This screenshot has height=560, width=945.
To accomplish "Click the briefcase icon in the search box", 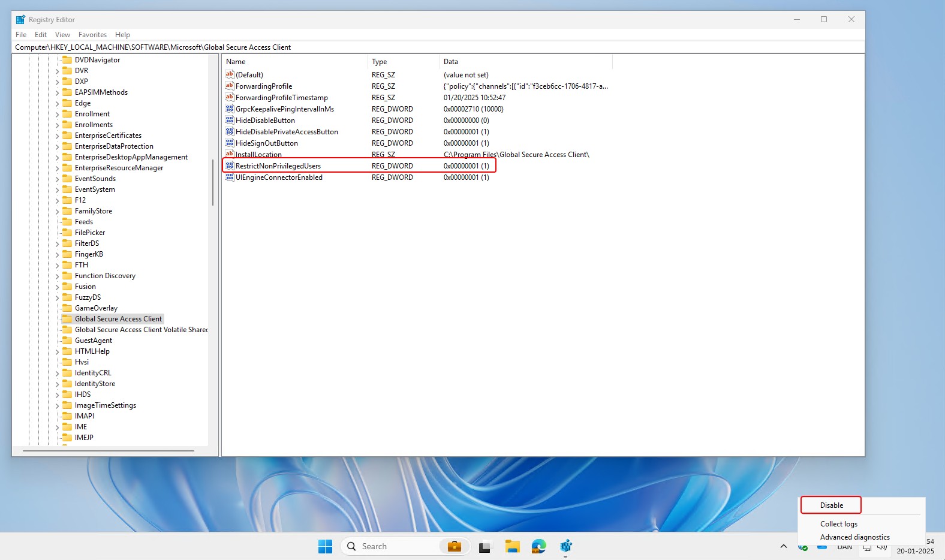I will [455, 546].
